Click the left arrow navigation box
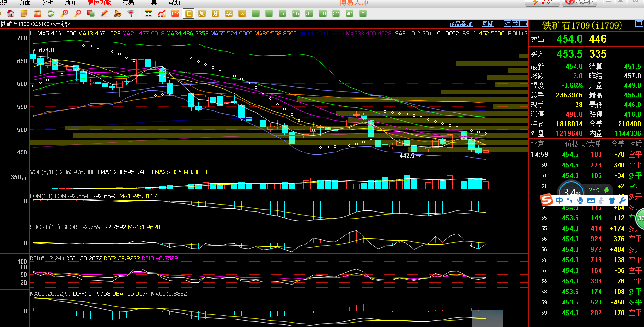644x327 pixels. tap(508, 23)
